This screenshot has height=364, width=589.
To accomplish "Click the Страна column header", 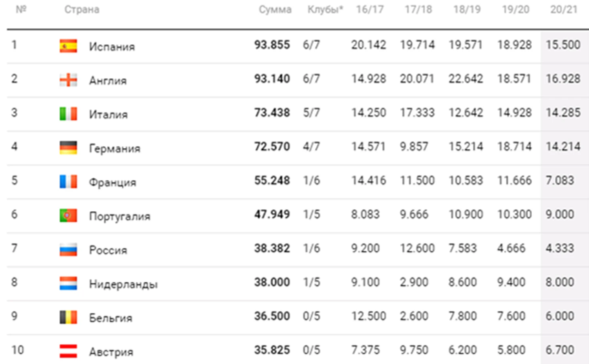I will (82, 10).
